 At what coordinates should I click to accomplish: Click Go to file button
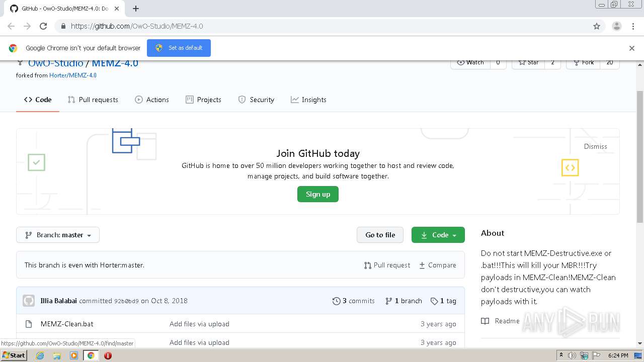380,235
